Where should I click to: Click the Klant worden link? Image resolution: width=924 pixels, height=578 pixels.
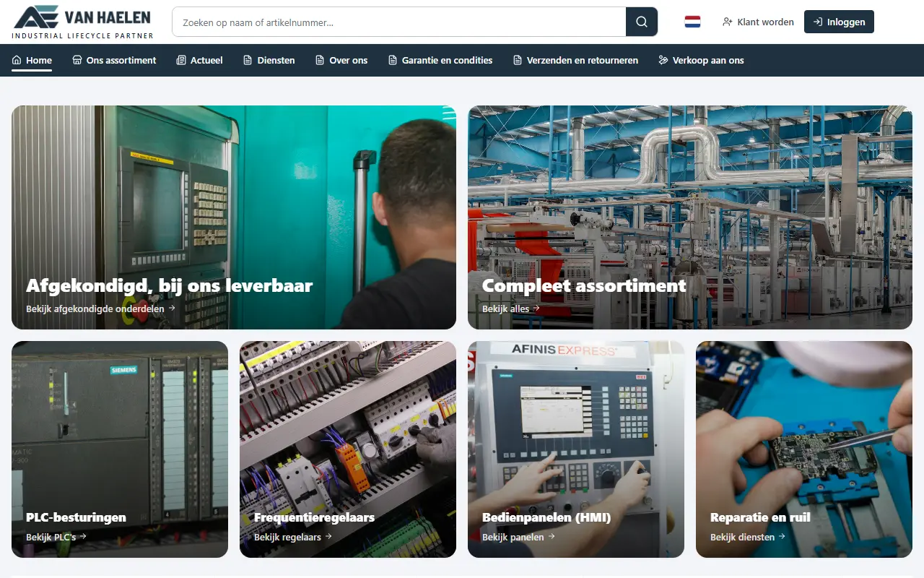click(x=758, y=22)
